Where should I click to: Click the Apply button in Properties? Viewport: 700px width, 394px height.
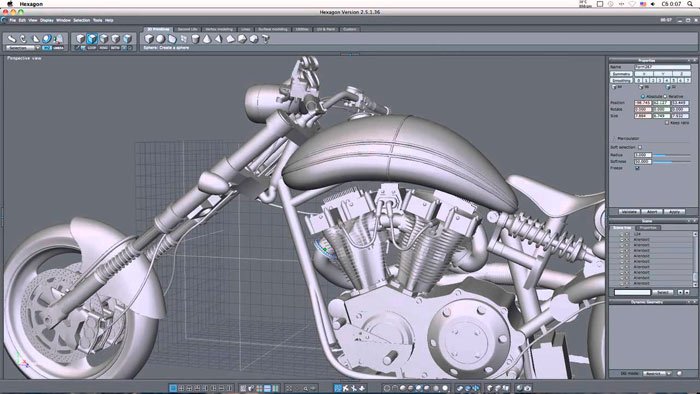674,212
